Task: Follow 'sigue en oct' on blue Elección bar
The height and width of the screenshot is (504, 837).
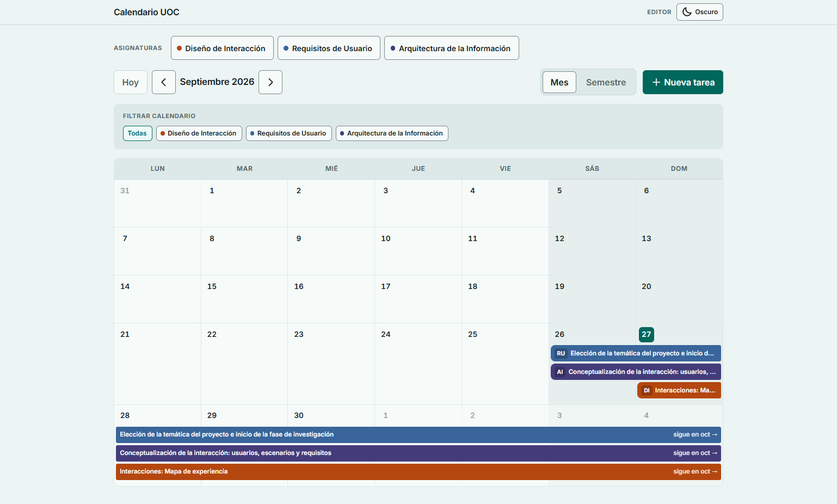Action: [x=695, y=435]
